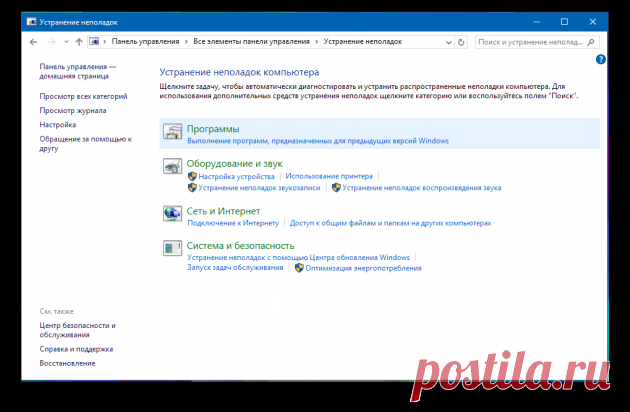This screenshot has height=412, width=630.
Task: Refresh the troubleshooting page
Action: [x=461, y=42]
